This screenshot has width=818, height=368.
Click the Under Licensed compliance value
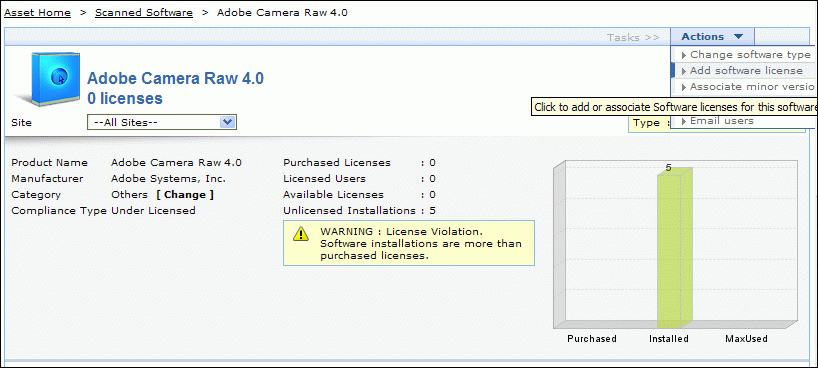tap(153, 211)
